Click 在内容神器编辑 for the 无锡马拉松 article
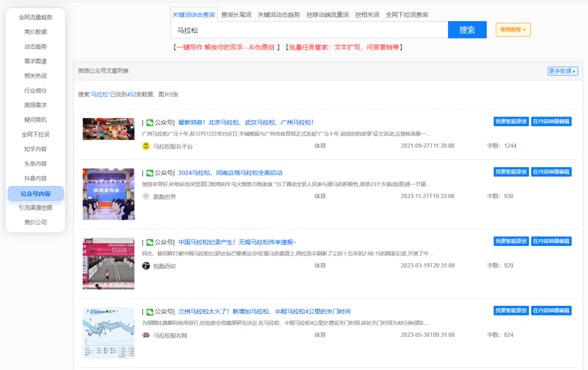This screenshot has width=588, height=370. coord(551,241)
